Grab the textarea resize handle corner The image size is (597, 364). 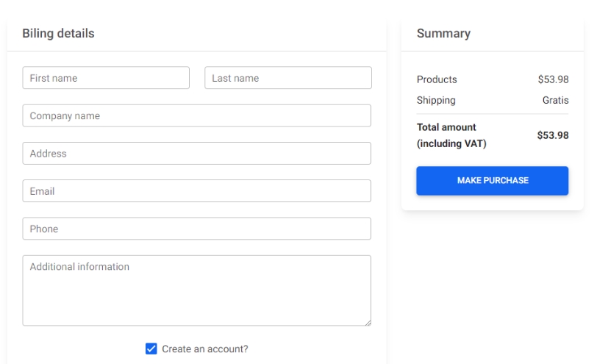(367, 321)
